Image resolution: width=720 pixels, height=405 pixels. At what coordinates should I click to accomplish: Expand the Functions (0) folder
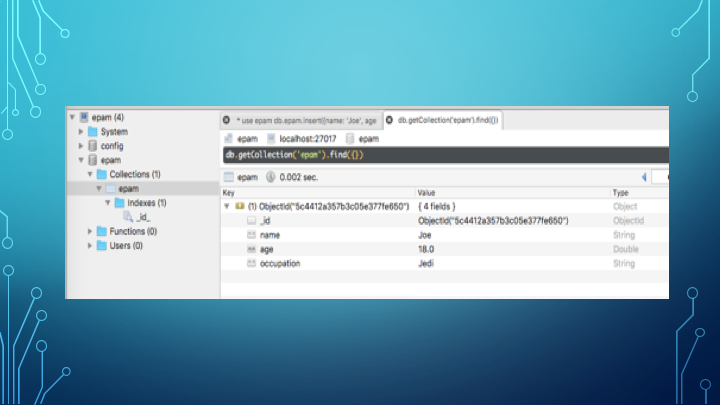(90, 231)
